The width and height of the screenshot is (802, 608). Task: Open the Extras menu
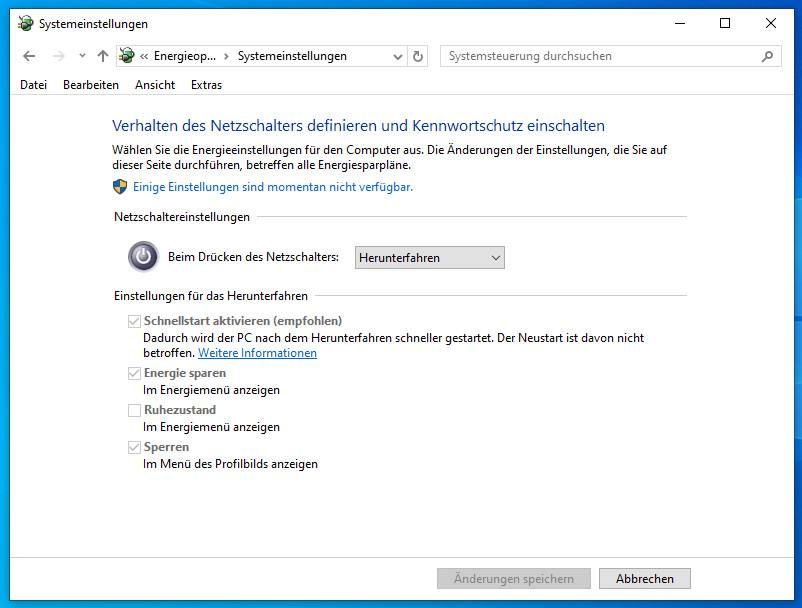206,85
